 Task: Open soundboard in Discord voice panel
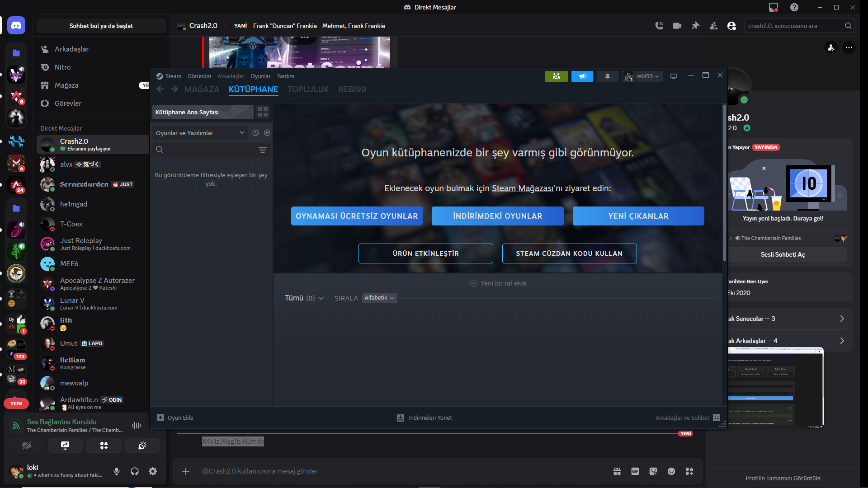tap(142, 446)
